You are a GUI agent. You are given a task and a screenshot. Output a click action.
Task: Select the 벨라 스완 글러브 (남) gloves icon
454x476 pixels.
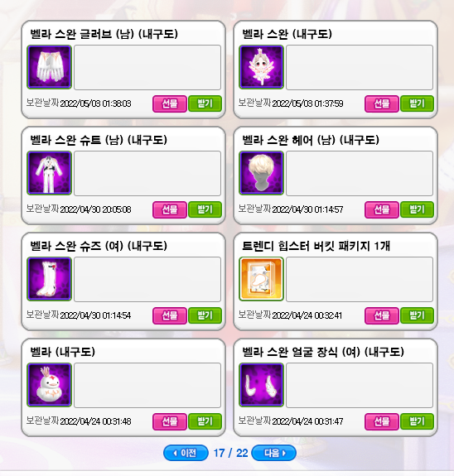coord(49,67)
